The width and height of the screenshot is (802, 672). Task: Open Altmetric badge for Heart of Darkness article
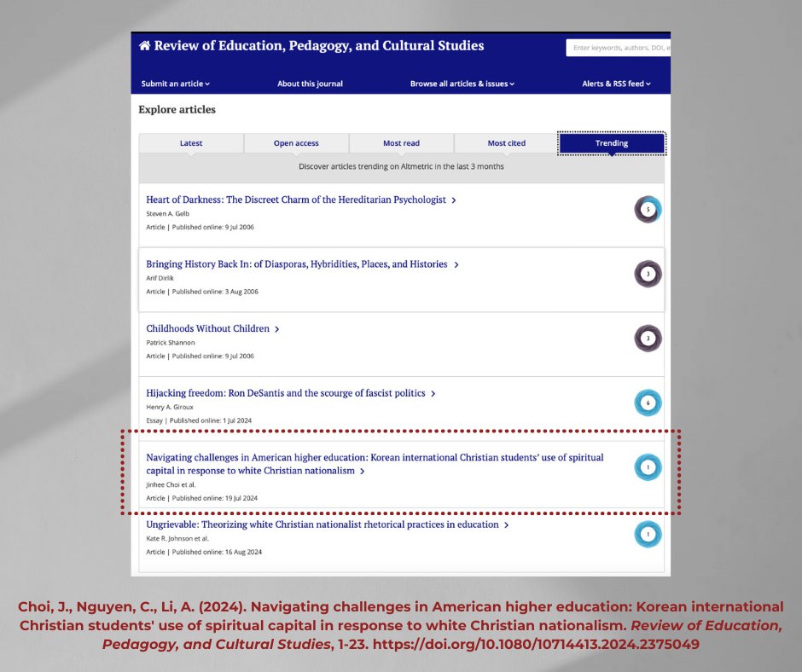(648, 209)
